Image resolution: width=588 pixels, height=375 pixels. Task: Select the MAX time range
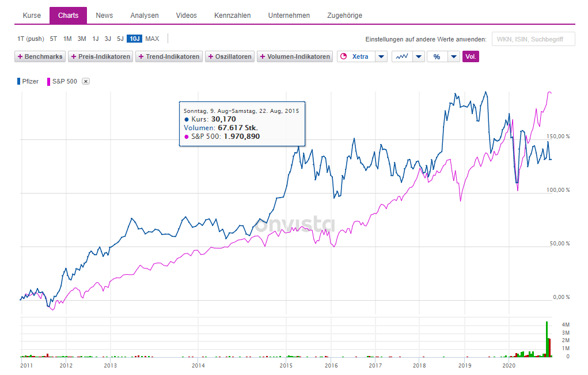coord(152,39)
